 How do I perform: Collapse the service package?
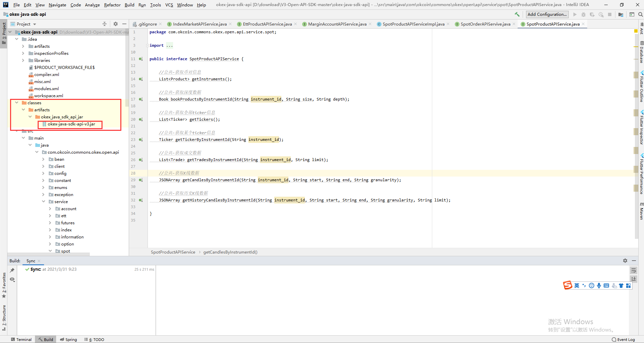pos(43,201)
